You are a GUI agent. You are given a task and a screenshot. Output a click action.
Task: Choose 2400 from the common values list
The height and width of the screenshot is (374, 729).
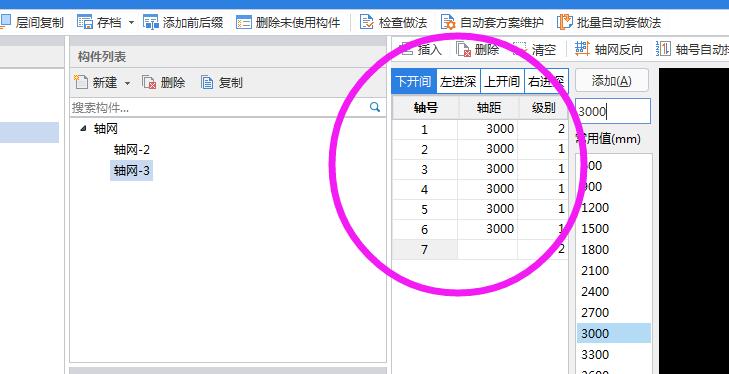(x=613, y=291)
